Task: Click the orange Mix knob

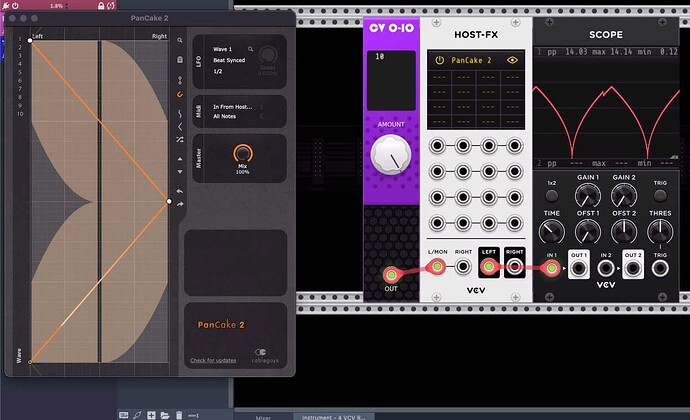Action: [x=241, y=154]
